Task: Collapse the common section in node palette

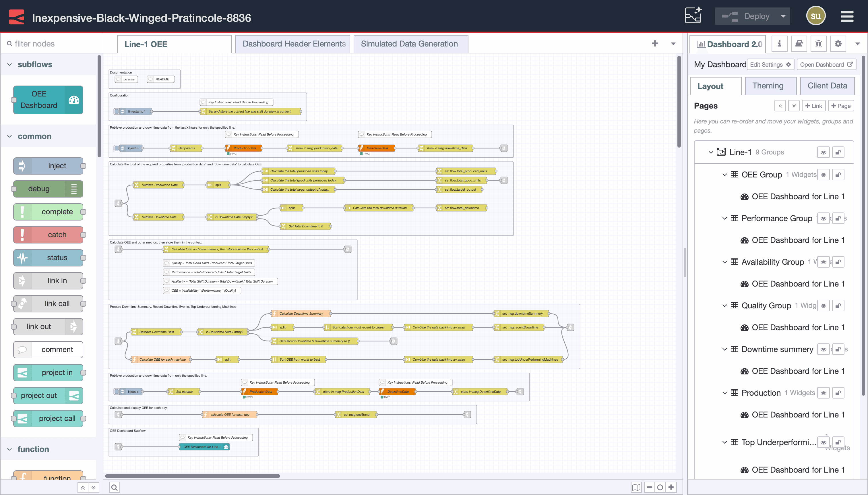Action: click(9, 136)
